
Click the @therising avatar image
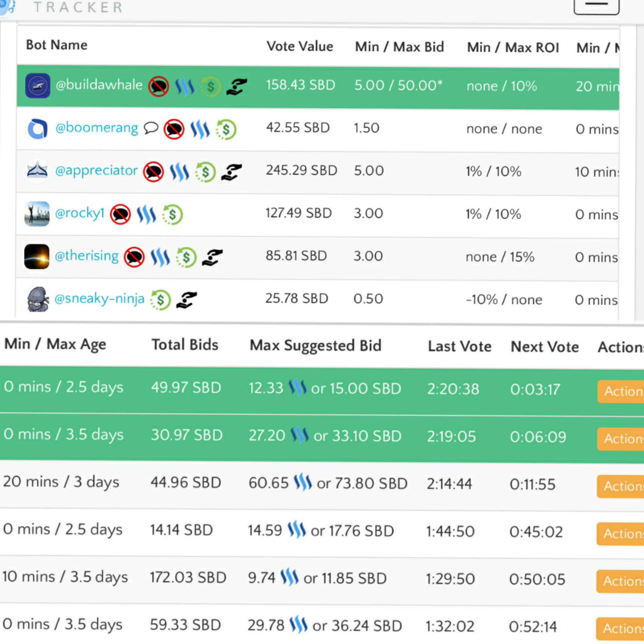37,256
